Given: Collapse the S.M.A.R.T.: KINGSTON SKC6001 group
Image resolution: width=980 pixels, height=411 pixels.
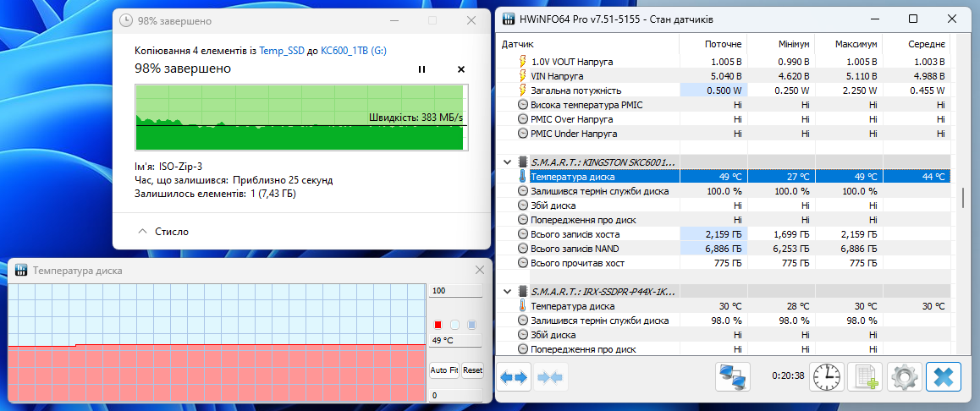Looking at the screenshot, I should pos(507,162).
